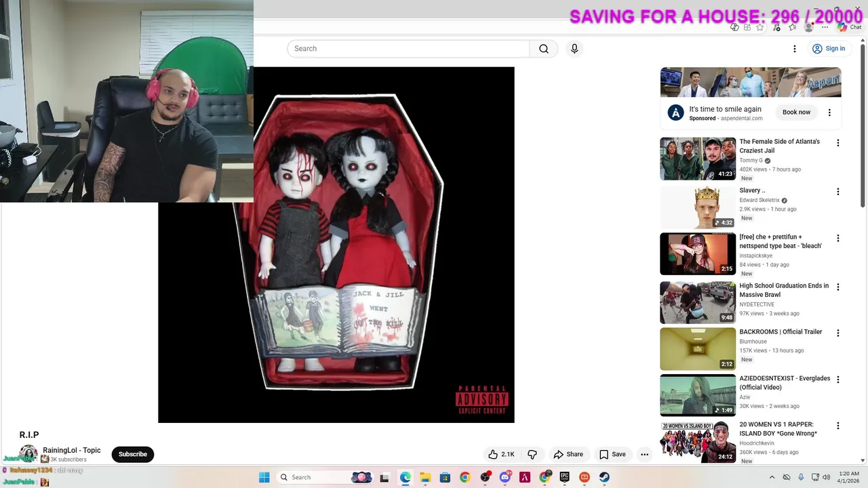Viewport: 868px width, 488px height.
Task: Click the Edward Skeletrix channel name
Action: tap(759, 201)
